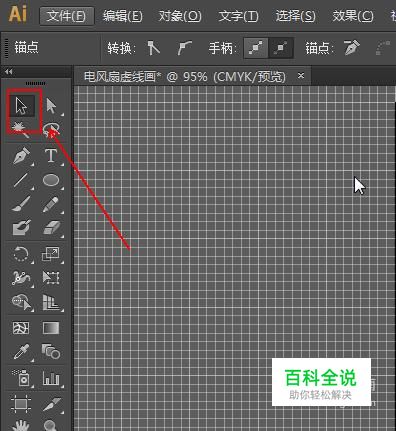Collapse the tools panel with double arrows
Image resolution: width=396 pixels, height=431 pixels.
(9, 71)
